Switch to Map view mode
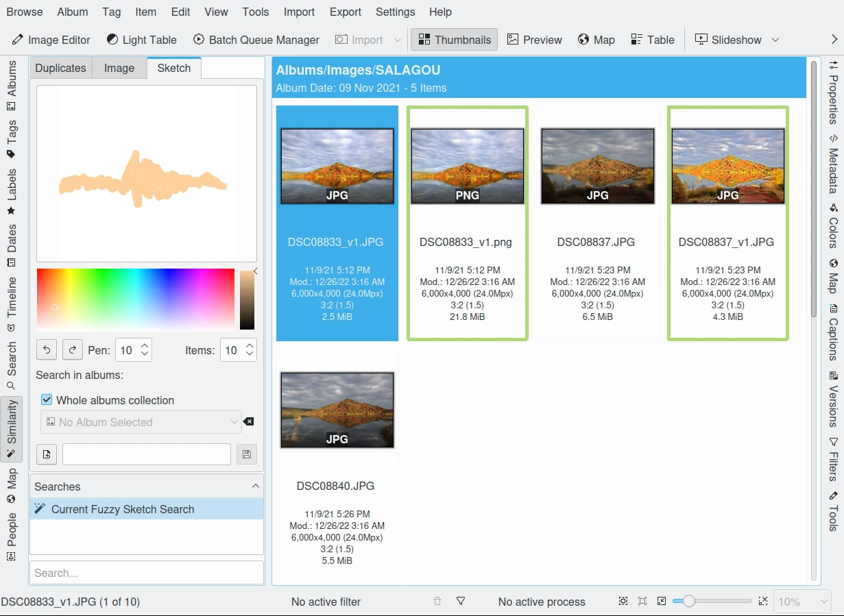844x616 pixels. point(596,40)
